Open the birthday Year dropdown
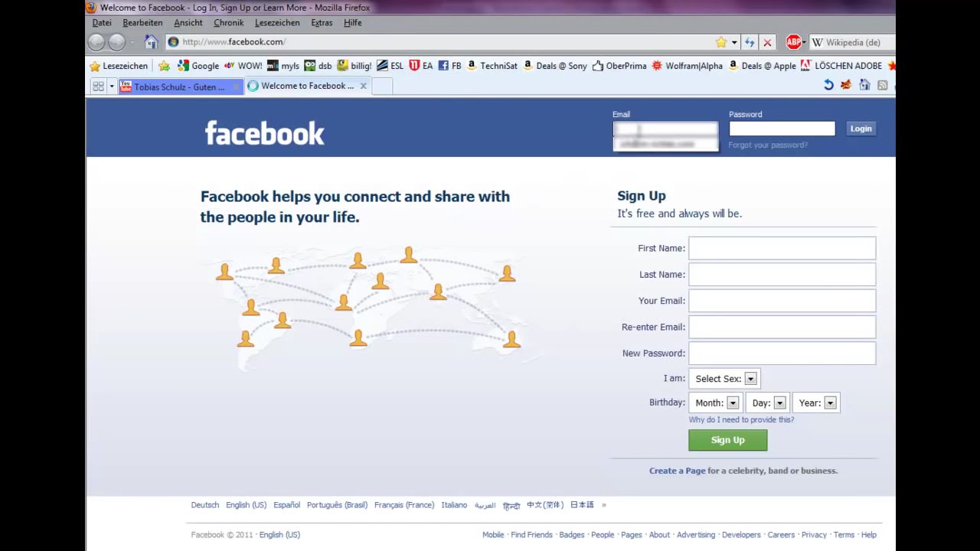This screenshot has width=980, height=551. (x=816, y=403)
